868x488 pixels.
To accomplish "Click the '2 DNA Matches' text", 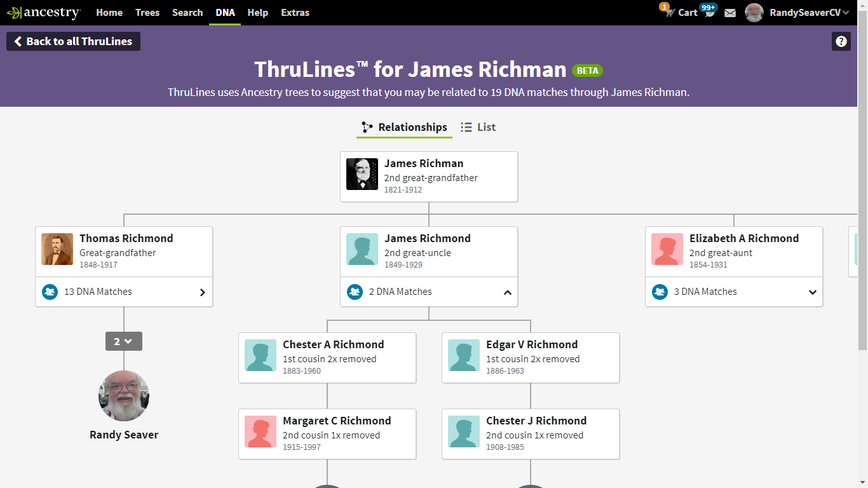I will 400,292.
